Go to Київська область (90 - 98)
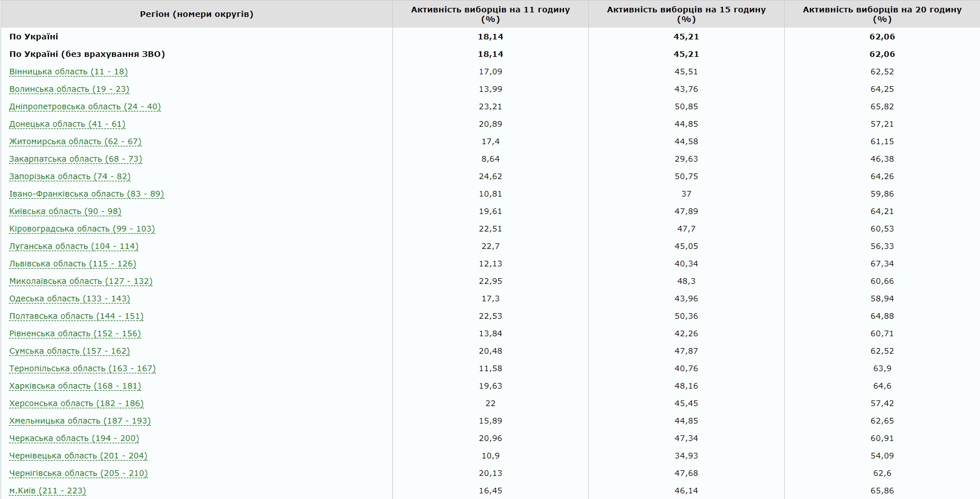 point(65,211)
